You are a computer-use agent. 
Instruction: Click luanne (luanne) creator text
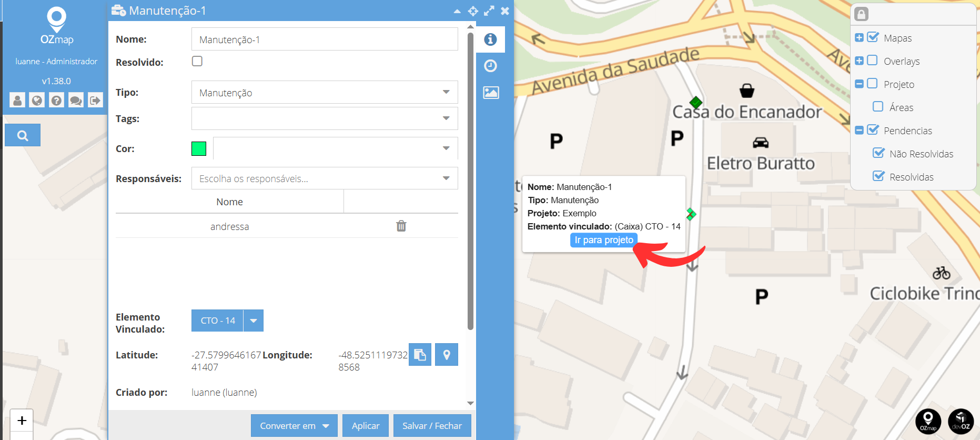coord(224,392)
